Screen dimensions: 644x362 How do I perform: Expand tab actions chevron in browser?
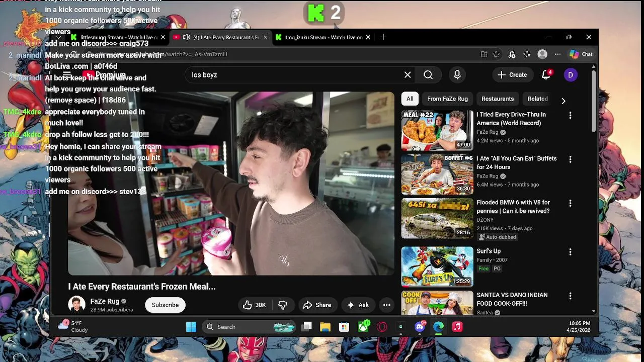coord(58,37)
